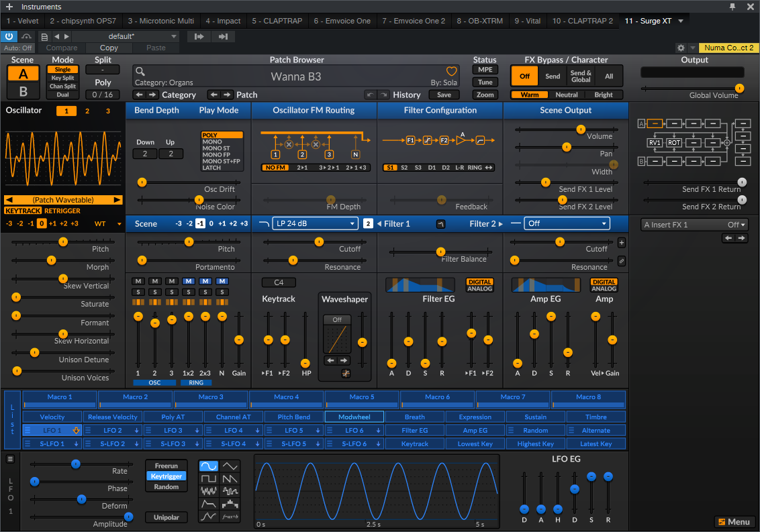Select the envelope LFO shape icon
Viewport: 760px width, 532px height.
(209, 504)
